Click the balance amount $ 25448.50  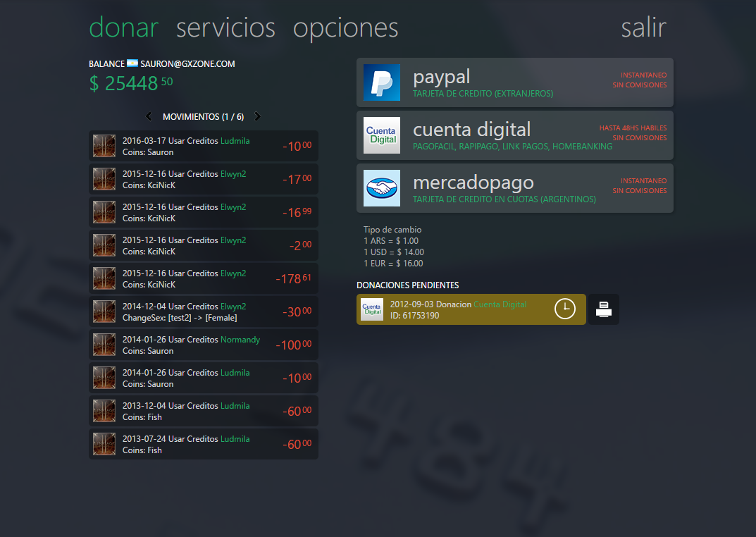point(130,83)
